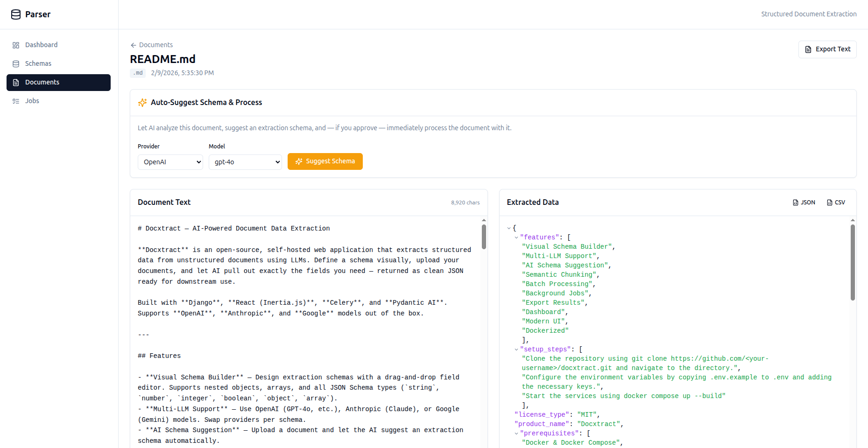Click the sparkle icon next to Auto-Suggest Schema

142,103
